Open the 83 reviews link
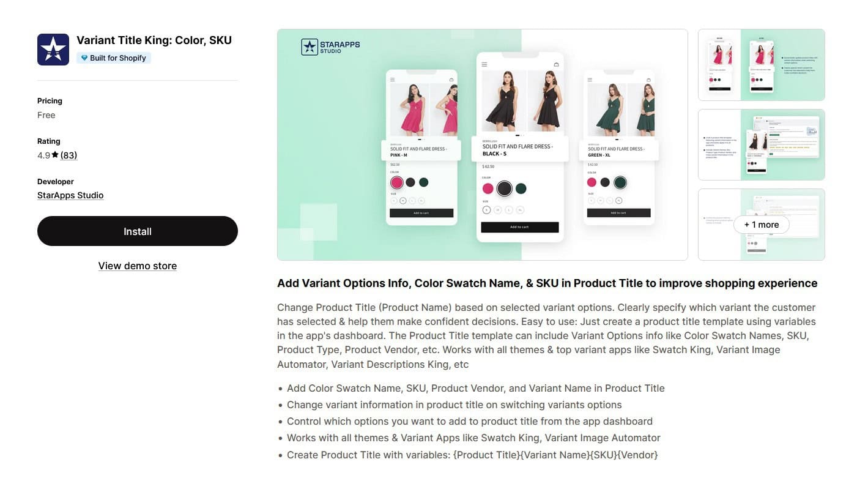 tap(69, 155)
